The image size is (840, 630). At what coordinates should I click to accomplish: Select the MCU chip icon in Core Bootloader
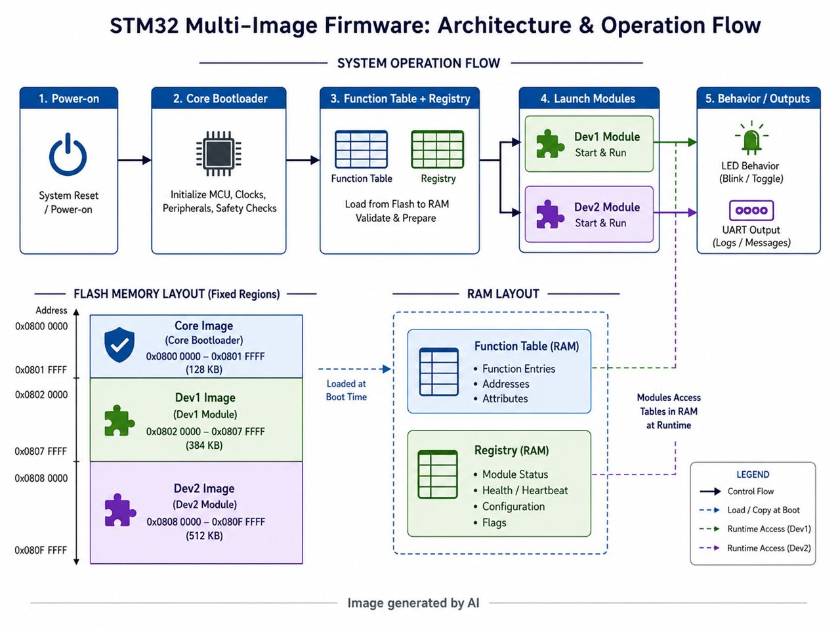[219, 154]
